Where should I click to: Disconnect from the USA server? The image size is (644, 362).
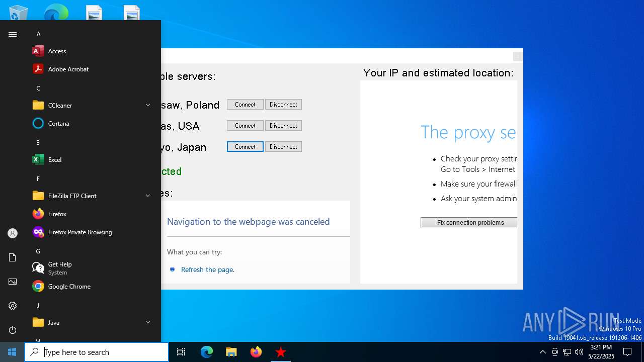tap(283, 126)
